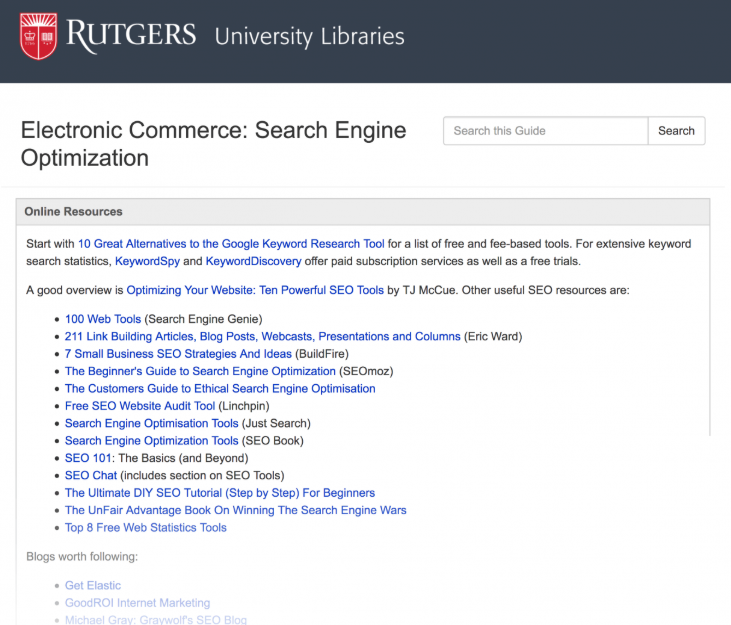This screenshot has height=625, width=731.
Task: Open the KeywordDiscovery link
Action: (x=253, y=261)
